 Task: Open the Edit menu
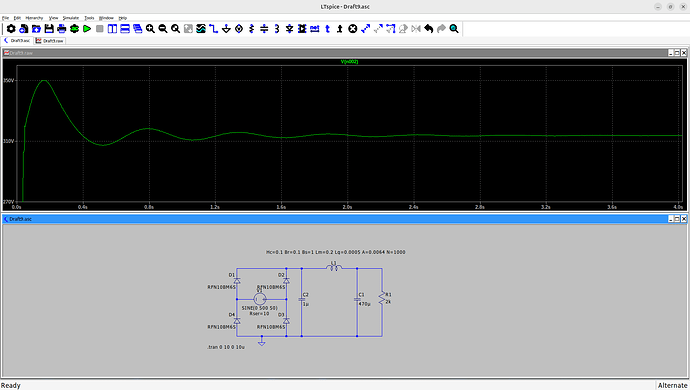[17, 18]
